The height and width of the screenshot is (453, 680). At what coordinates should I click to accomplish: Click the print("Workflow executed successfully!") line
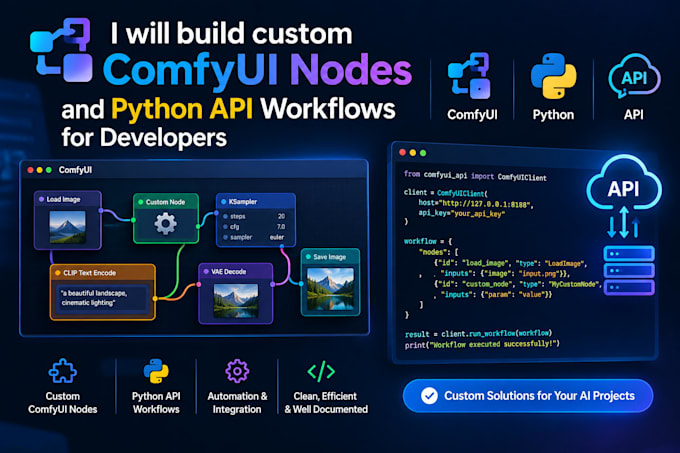coord(482,344)
